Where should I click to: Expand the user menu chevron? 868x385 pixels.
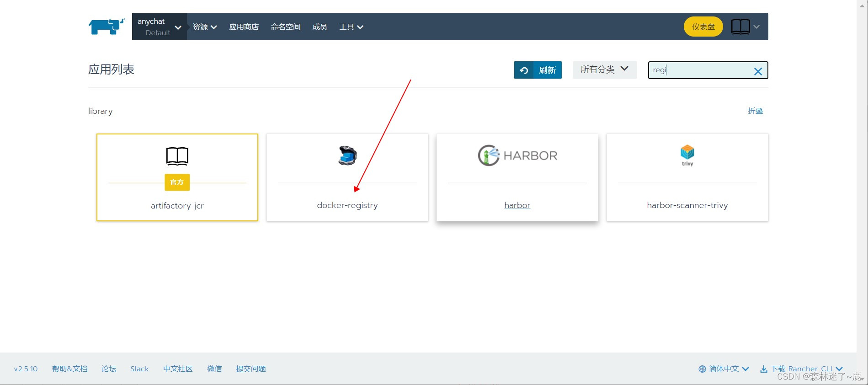(756, 27)
